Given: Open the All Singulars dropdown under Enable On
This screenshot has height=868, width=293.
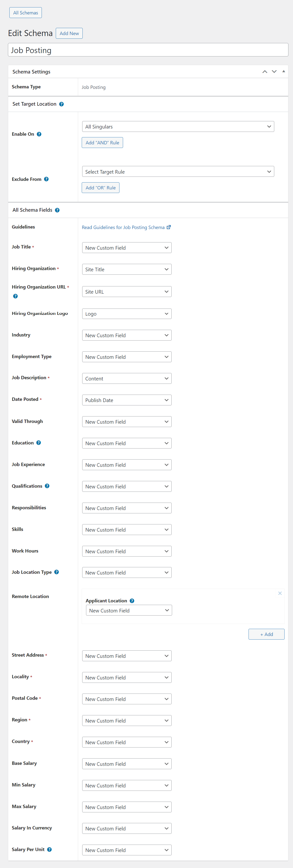Looking at the screenshot, I should pos(178,126).
